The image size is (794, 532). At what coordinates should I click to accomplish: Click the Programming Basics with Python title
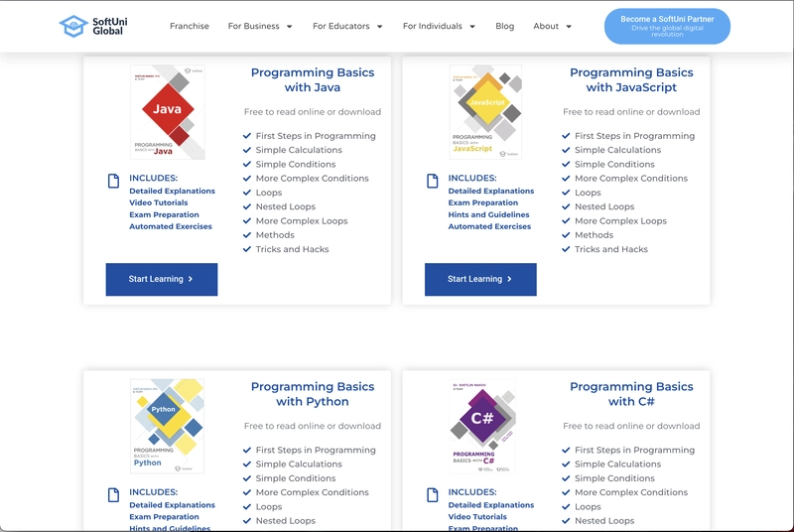click(313, 394)
